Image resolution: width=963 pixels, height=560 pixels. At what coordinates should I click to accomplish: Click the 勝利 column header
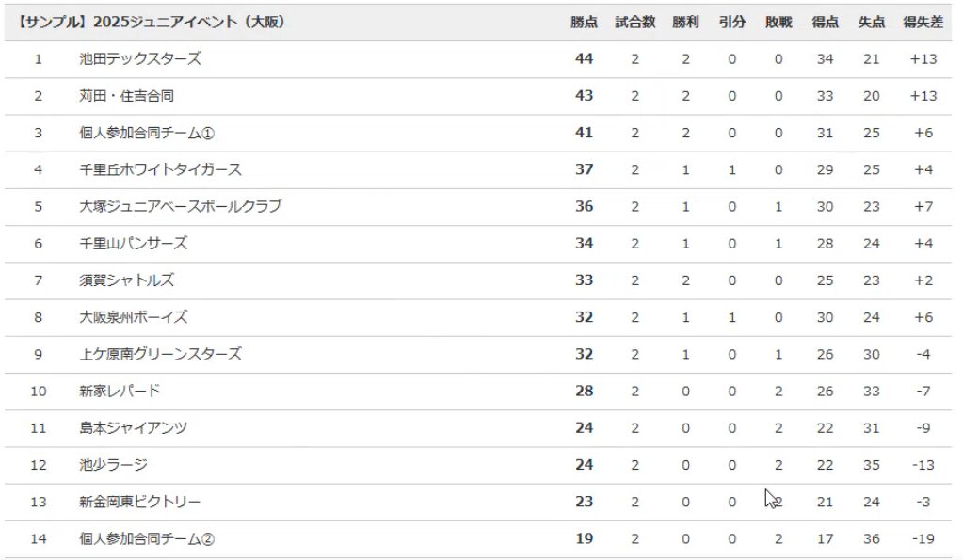[x=685, y=23]
